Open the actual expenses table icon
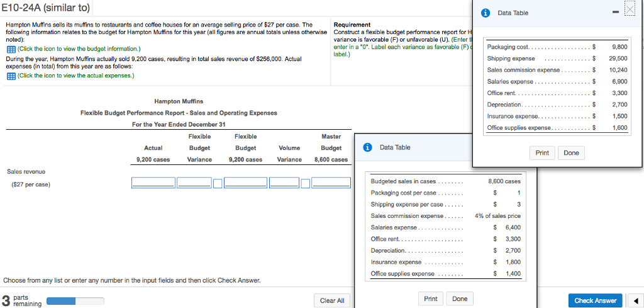The height and width of the screenshot is (308, 644). point(10,76)
